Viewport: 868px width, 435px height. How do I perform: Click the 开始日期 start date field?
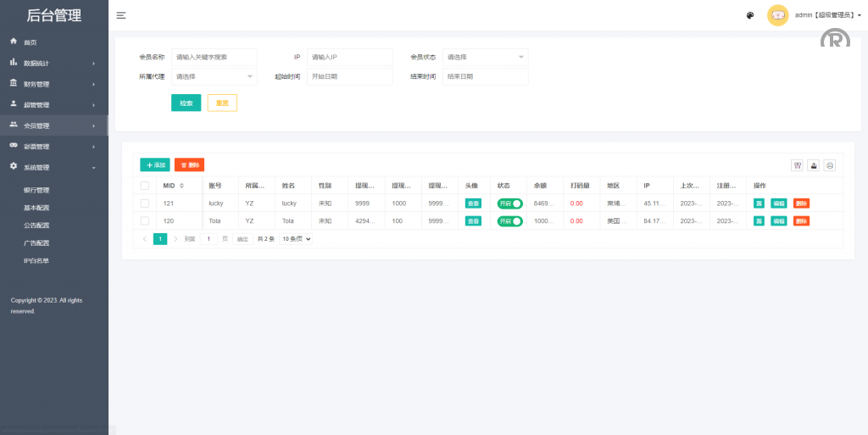tap(349, 76)
